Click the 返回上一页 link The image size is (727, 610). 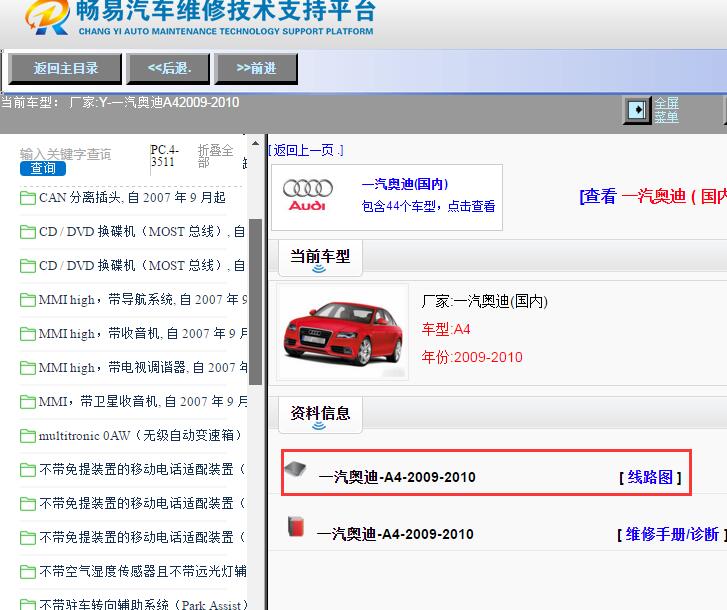(306, 150)
